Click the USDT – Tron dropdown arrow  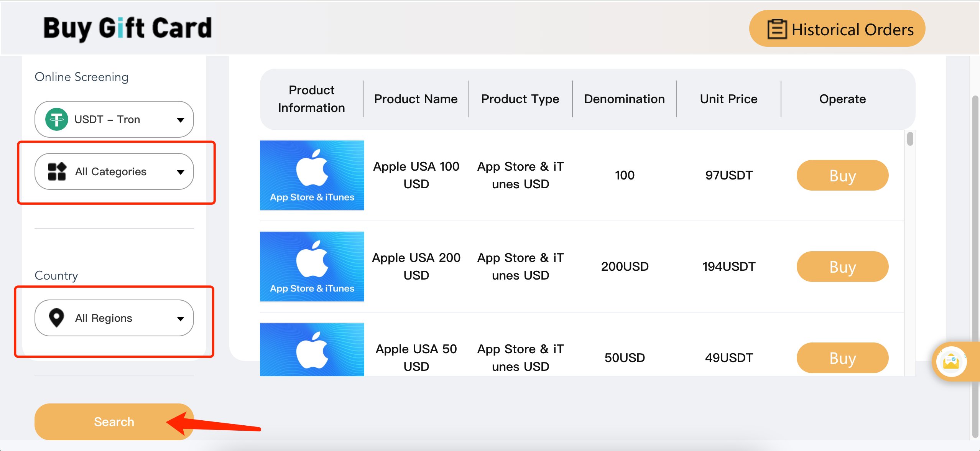180,120
